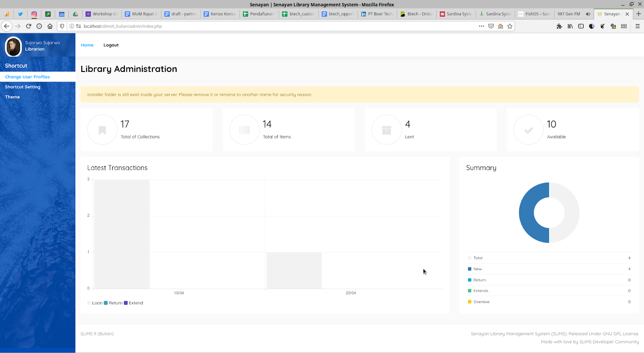The image size is (644, 353).
Task: Click the GNOME foot extension icon
Action: click(602, 26)
